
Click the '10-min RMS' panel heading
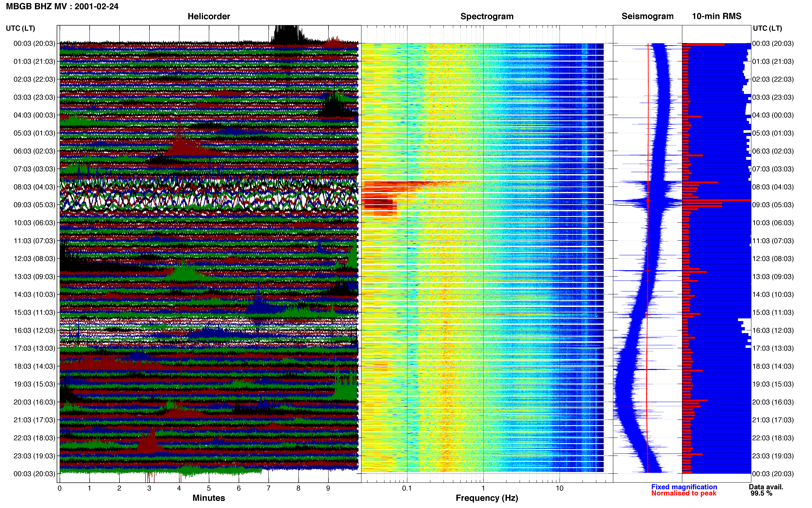(716, 16)
